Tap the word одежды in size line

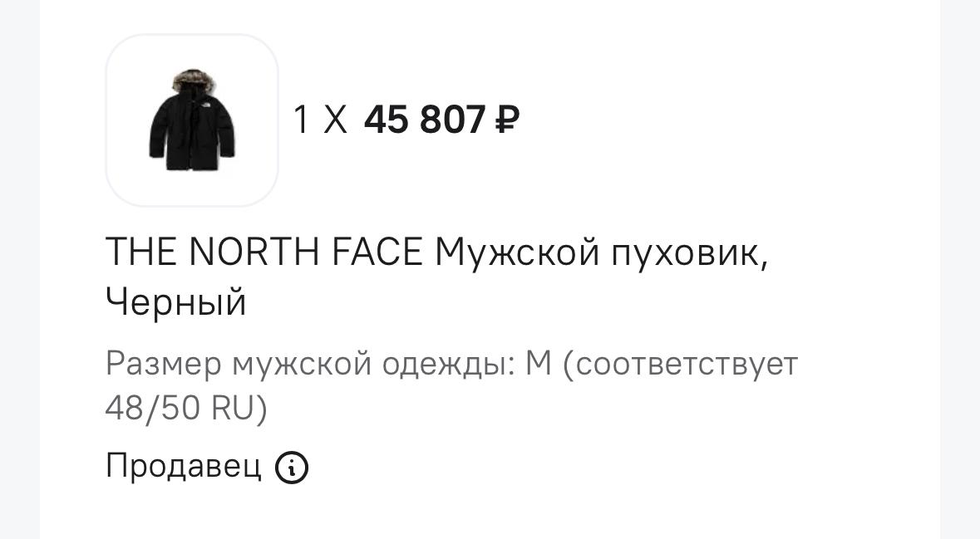[x=447, y=364]
